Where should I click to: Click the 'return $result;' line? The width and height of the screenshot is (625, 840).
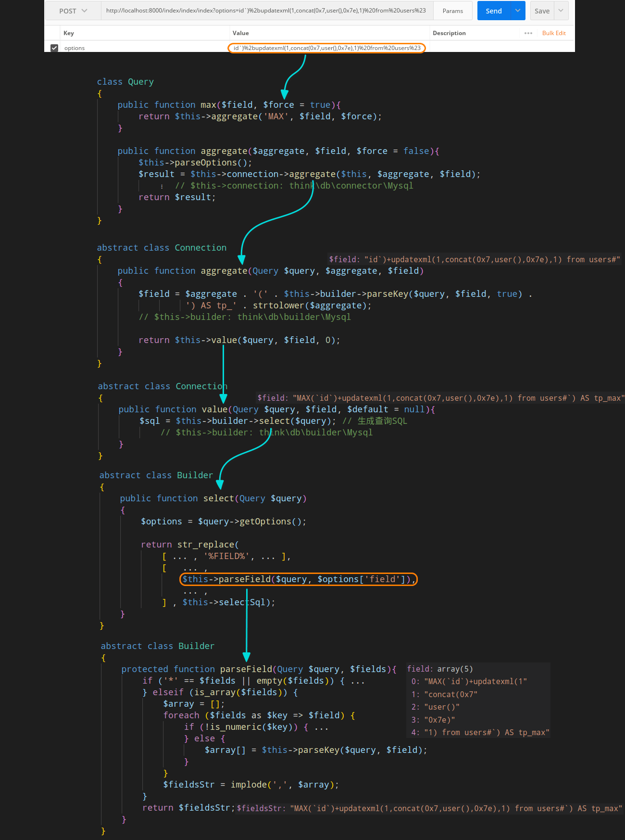coord(177,197)
